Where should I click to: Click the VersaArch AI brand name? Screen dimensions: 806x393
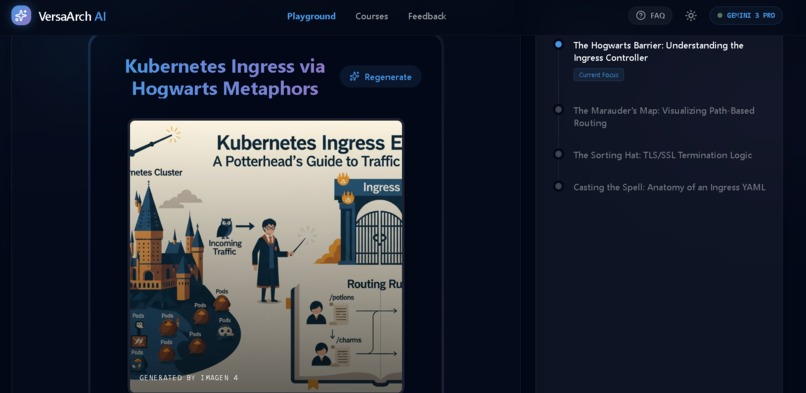pyautogui.click(x=72, y=16)
